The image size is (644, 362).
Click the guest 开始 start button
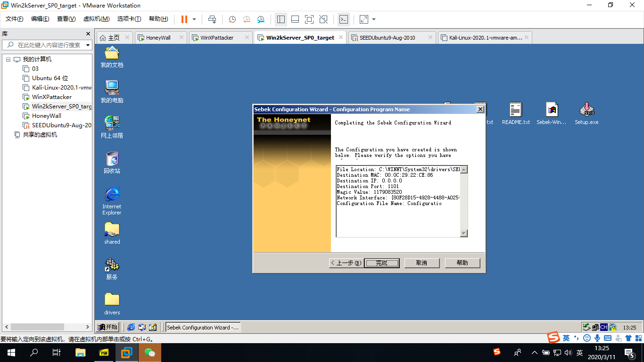tap(107, 327)
